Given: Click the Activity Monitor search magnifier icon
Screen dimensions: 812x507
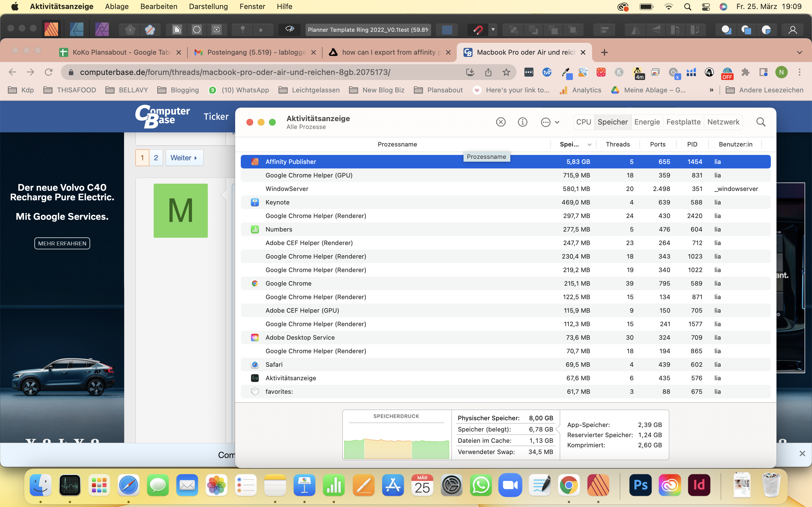Looking at the screenshot, I should pos(761,122).
